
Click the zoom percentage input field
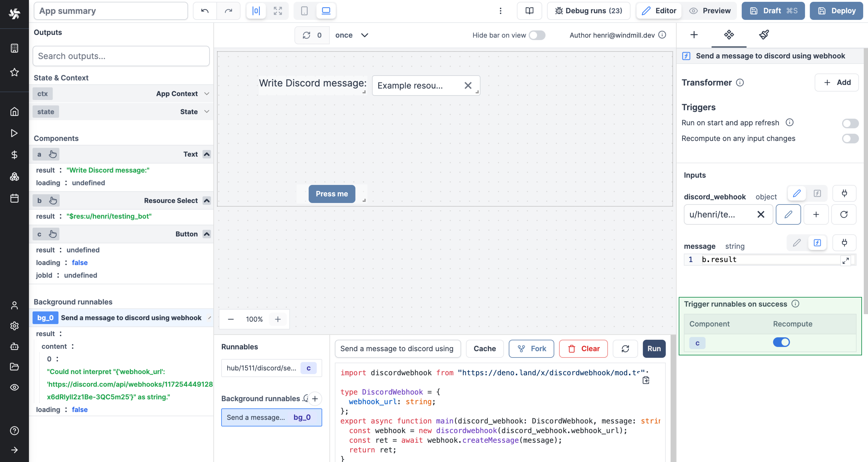pos(254,318)
